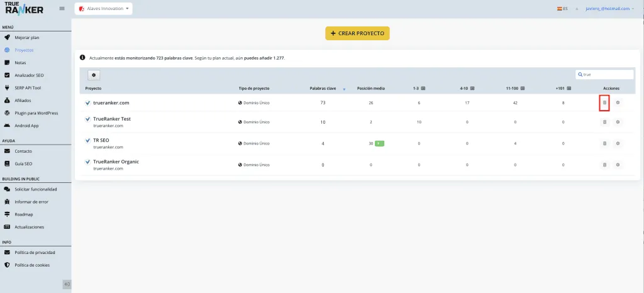Click the list icon for Actualizaciones
Image resolution: width=644 pixels, height=293 pixels.
pos(7,227)
